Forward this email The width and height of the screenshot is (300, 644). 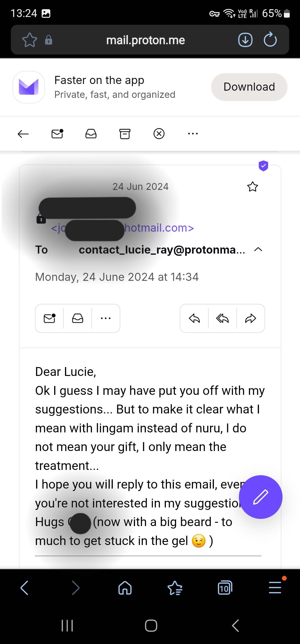coord(251,318)
